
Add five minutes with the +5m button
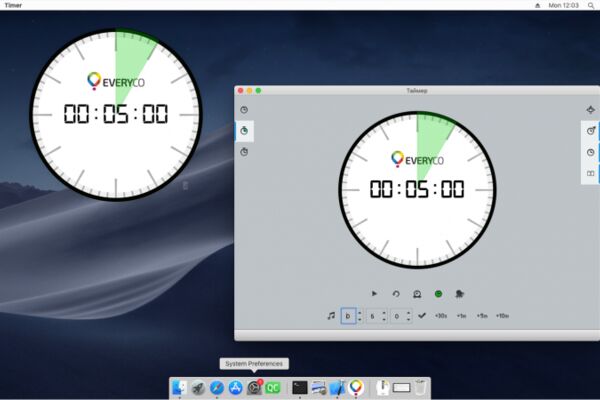pos(482,316)
